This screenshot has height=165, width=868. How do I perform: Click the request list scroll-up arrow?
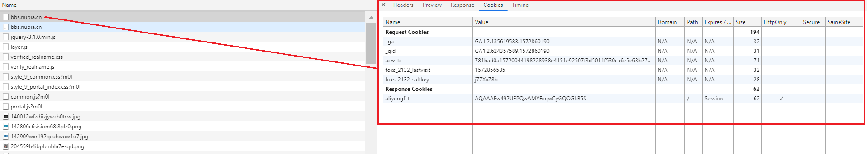tap(371, 18)
